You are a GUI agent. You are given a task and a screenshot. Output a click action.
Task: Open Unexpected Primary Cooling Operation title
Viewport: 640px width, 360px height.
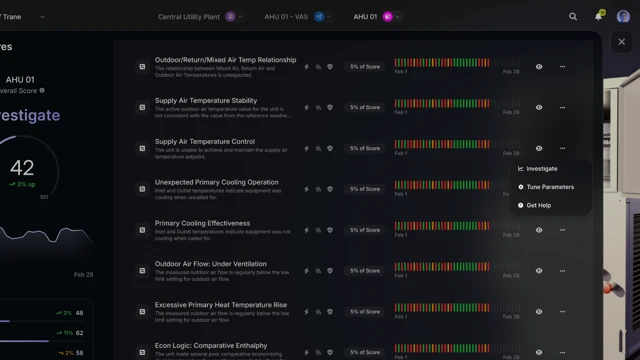click(x=217, y=182)
